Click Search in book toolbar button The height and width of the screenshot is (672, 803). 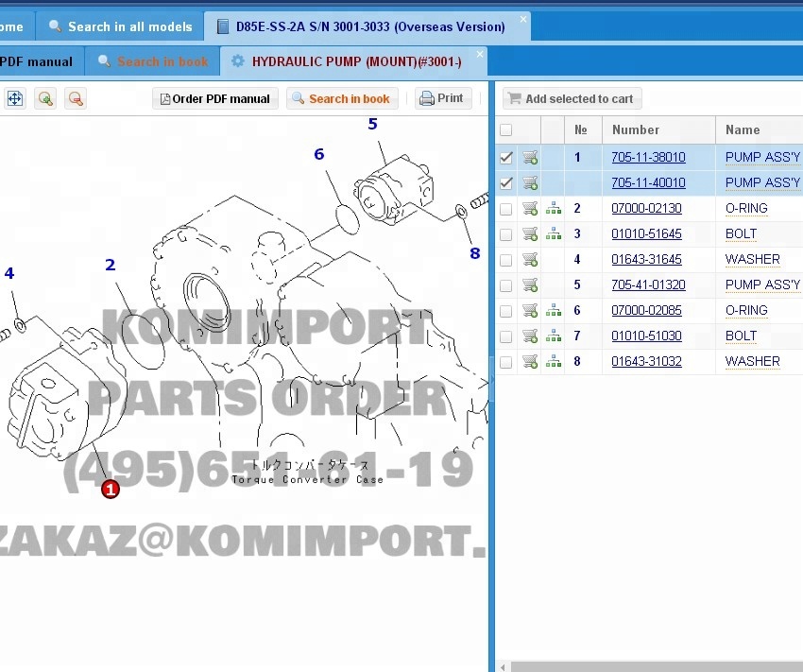pyautogui.click(x=342, y=98)
